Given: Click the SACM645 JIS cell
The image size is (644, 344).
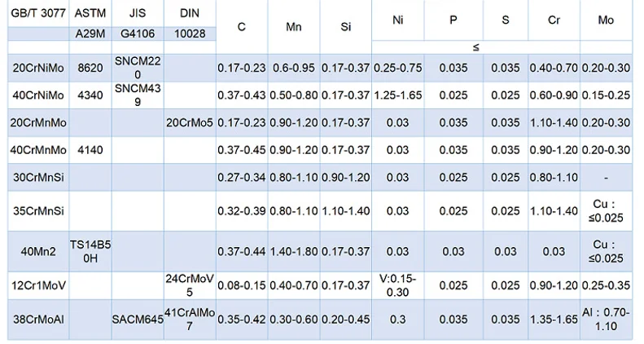Looking at the screenshot, I should coord(138,320).
